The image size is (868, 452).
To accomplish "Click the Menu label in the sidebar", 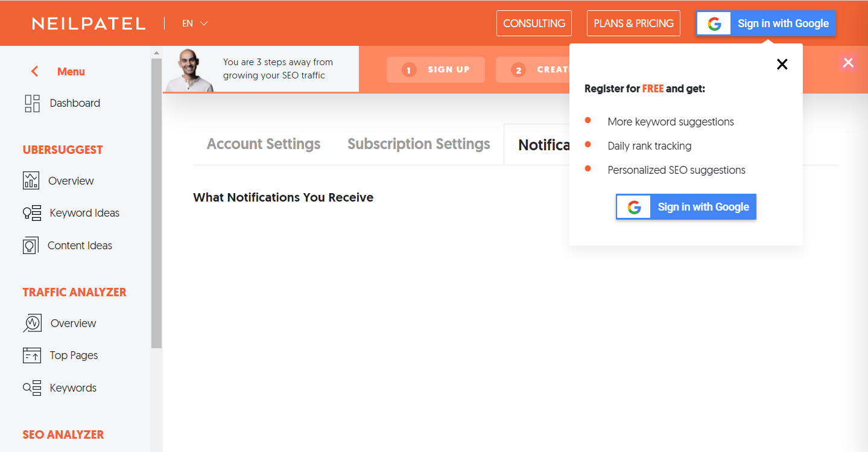I will pos(71,72).
